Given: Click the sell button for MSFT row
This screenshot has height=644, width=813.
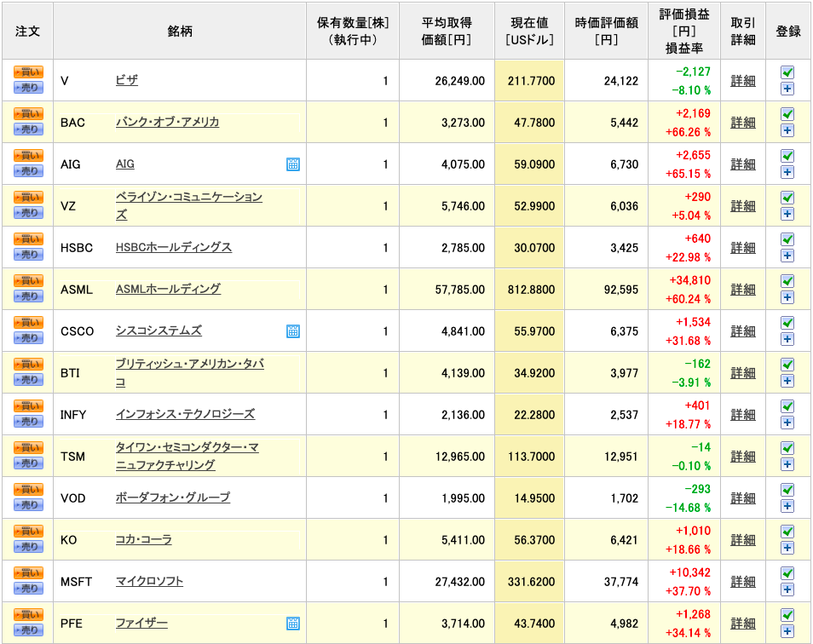Looking at the screenshot, I should (28, 589).
